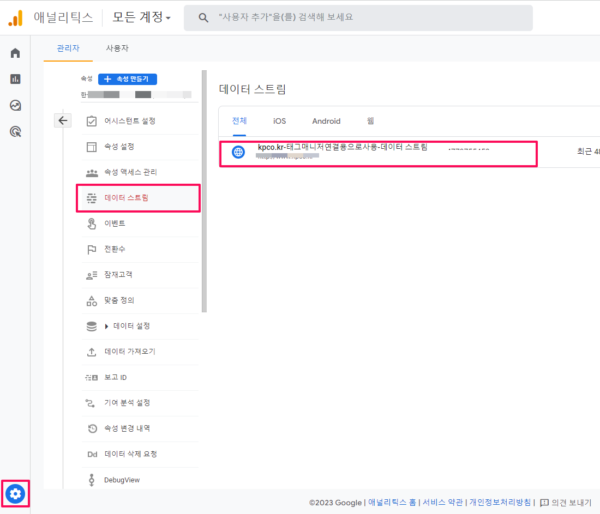This screenshot has width=600, height=514.
Task: Click the 속성 액세스 관리 people icon
Action: click(91, 173)
